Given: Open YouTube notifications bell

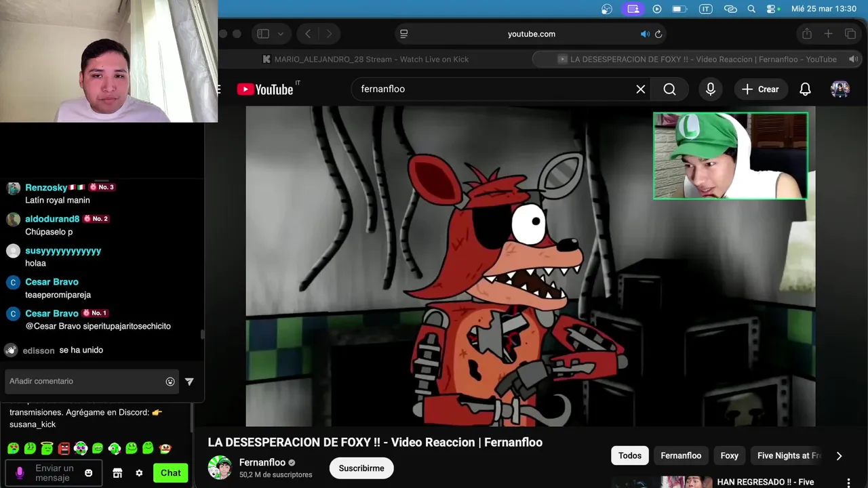Looking at the screenshot, I should 805,89.
